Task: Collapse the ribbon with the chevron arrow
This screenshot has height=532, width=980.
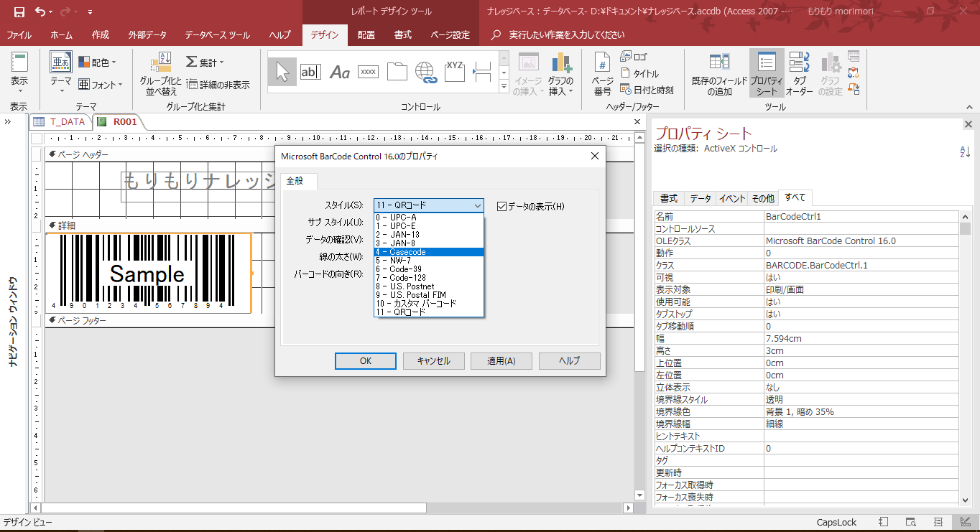Action: 969,106
